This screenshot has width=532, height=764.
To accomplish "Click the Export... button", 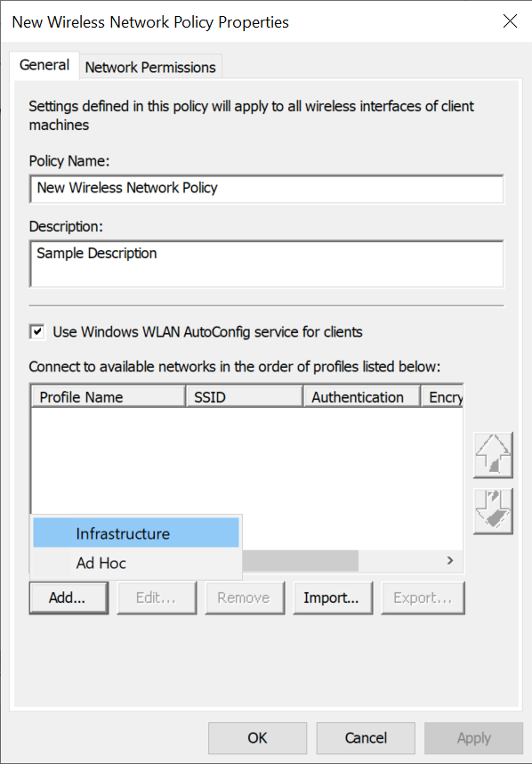I will point(423,597).
